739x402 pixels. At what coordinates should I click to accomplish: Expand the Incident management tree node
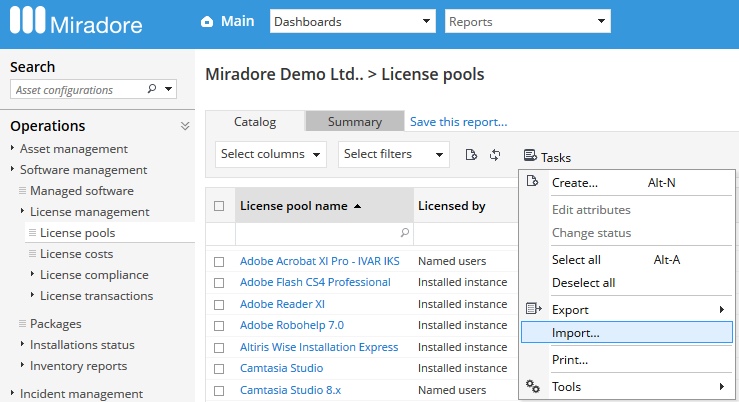point(12,393)
